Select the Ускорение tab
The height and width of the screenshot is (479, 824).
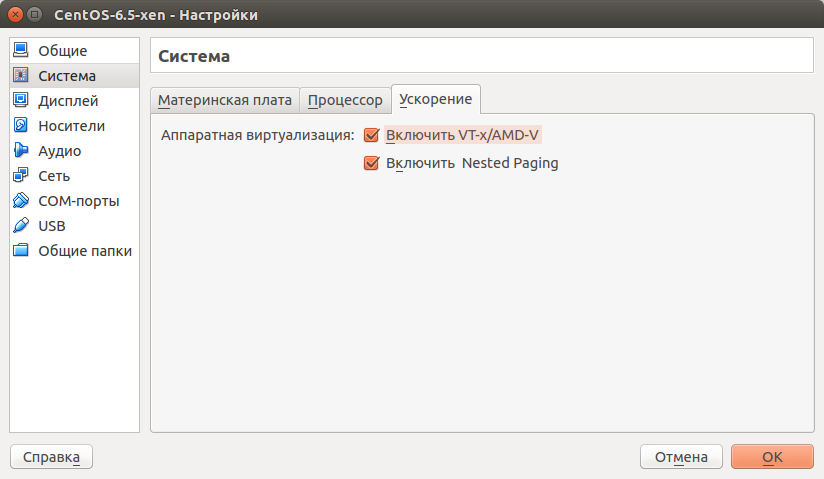pos(436,99)
